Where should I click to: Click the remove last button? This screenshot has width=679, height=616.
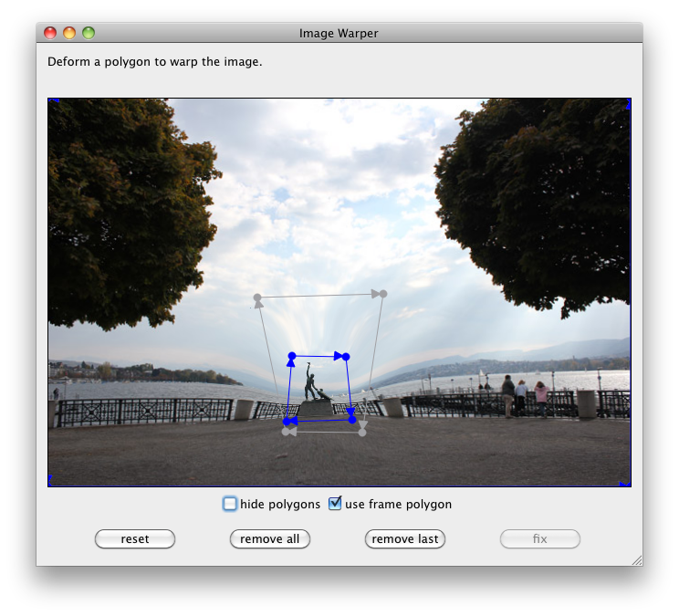[404, 539]
